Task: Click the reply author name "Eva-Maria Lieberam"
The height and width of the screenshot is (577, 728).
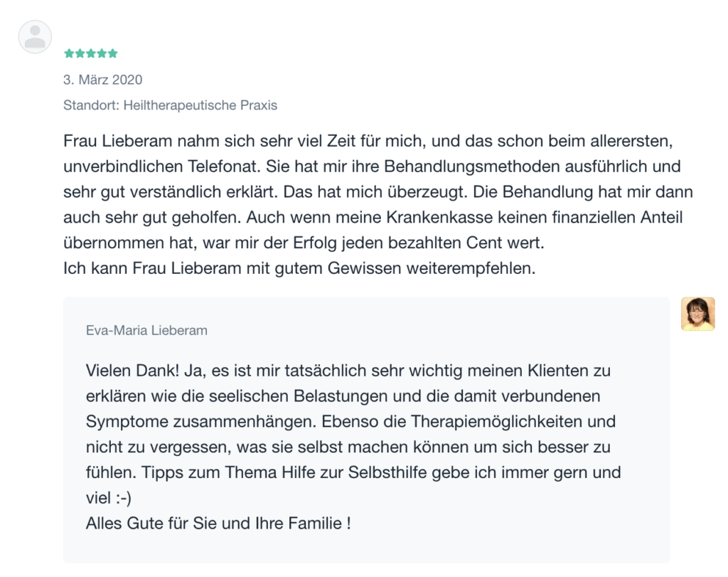Action: 146,330
